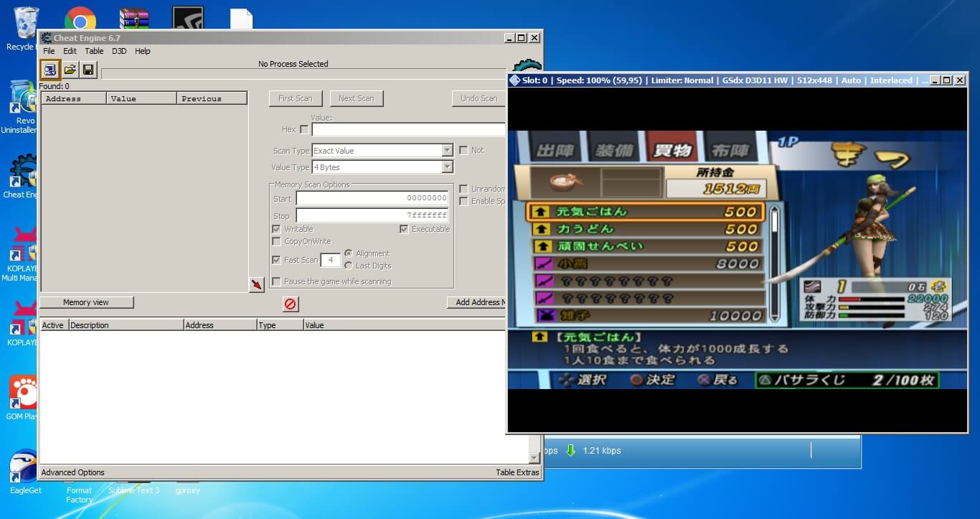
Task: Click the scan progress bar under No Process Selected
Action: click(303, 74)
